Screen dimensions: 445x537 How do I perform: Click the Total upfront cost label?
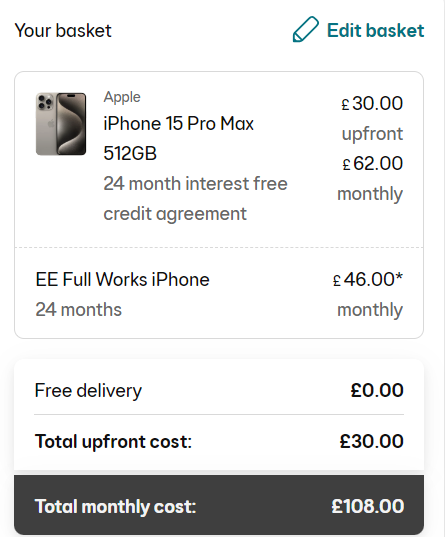tap(113, 441)
